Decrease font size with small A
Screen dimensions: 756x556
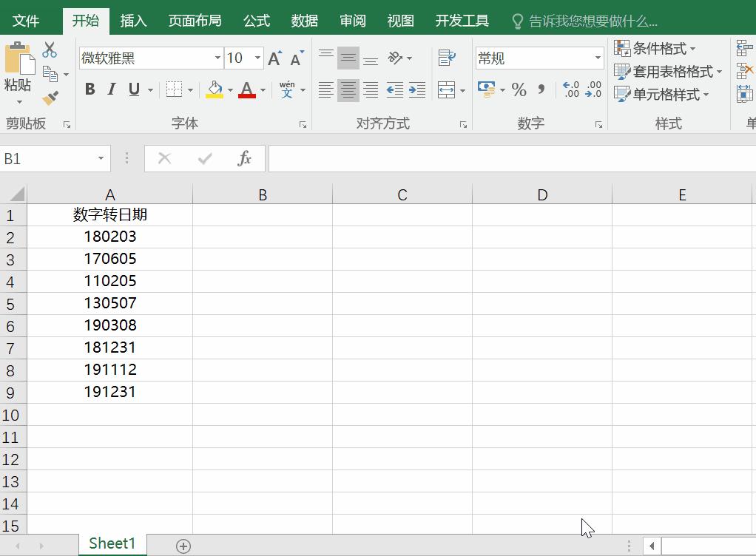297,58
